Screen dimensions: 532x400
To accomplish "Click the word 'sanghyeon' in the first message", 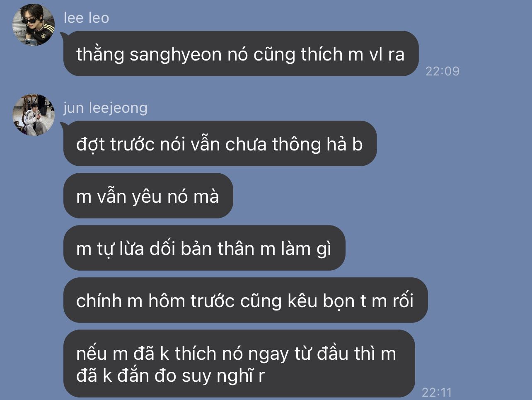I will [x=176, y=55].
